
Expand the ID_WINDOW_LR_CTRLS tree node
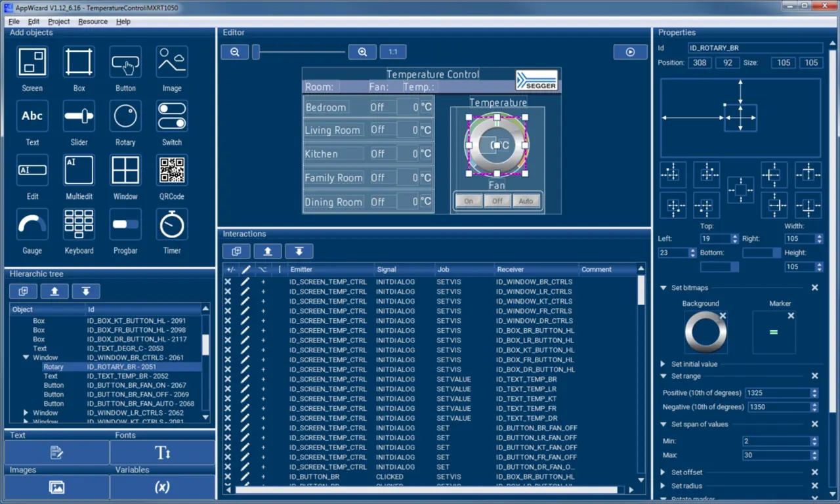[26, 413]
